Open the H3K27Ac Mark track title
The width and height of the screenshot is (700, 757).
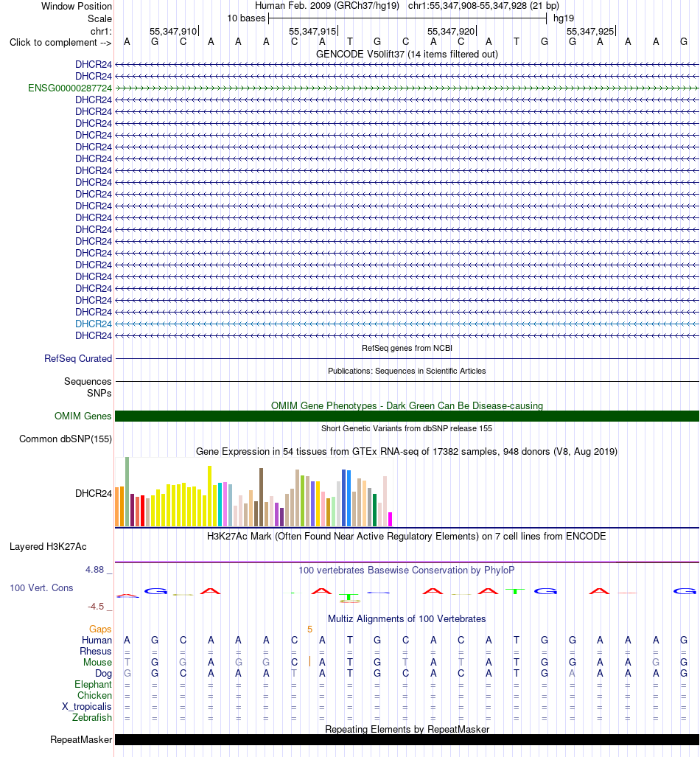(x=407, y=537)
